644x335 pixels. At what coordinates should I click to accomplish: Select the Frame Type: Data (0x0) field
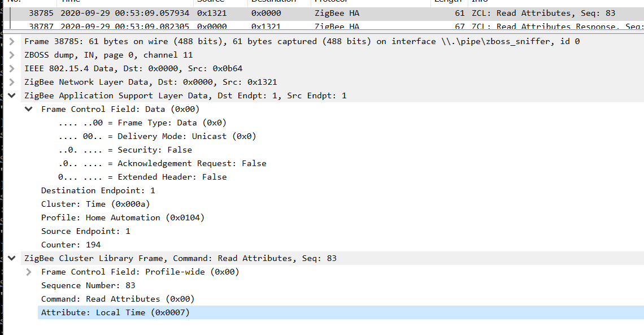142,123
